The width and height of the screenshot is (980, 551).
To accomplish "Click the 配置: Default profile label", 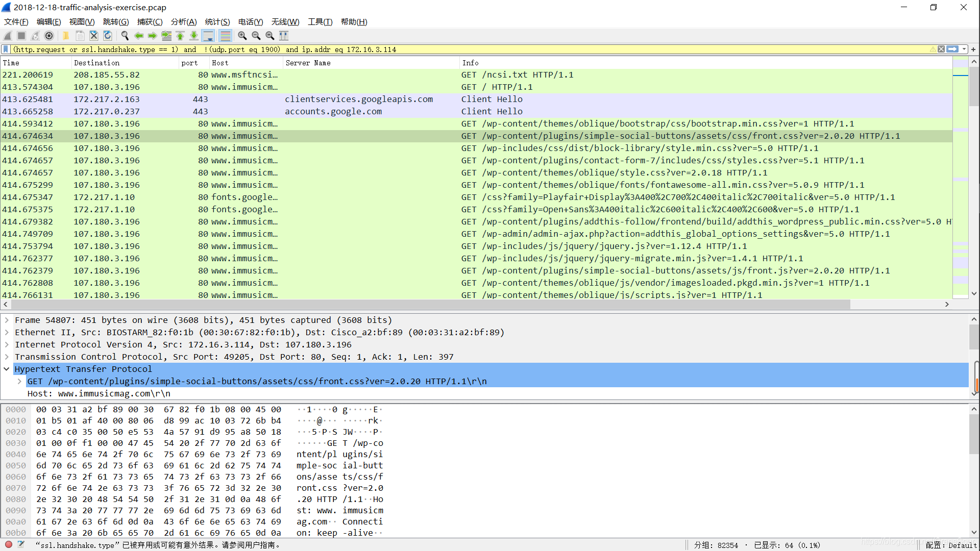I will [951, 545].
